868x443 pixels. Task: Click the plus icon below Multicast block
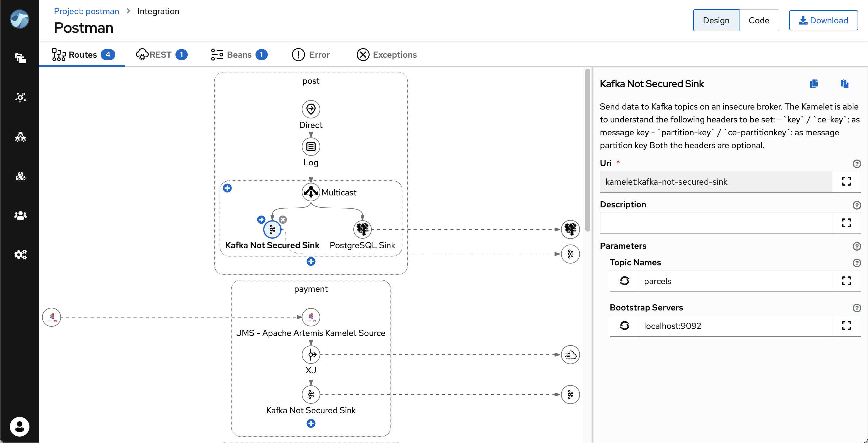tap(311, 261)
